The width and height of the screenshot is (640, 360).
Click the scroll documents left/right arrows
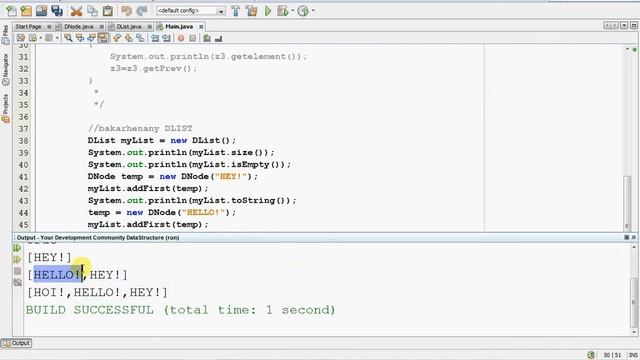[611, 26]
